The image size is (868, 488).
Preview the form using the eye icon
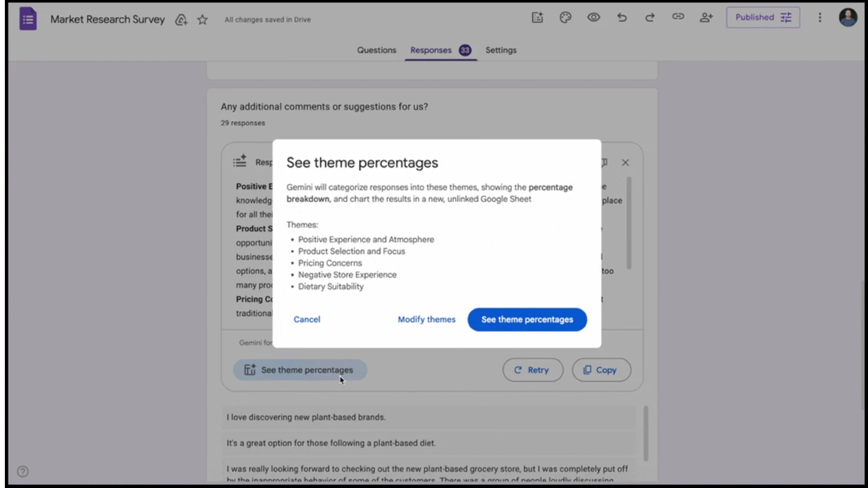(593, 17)
